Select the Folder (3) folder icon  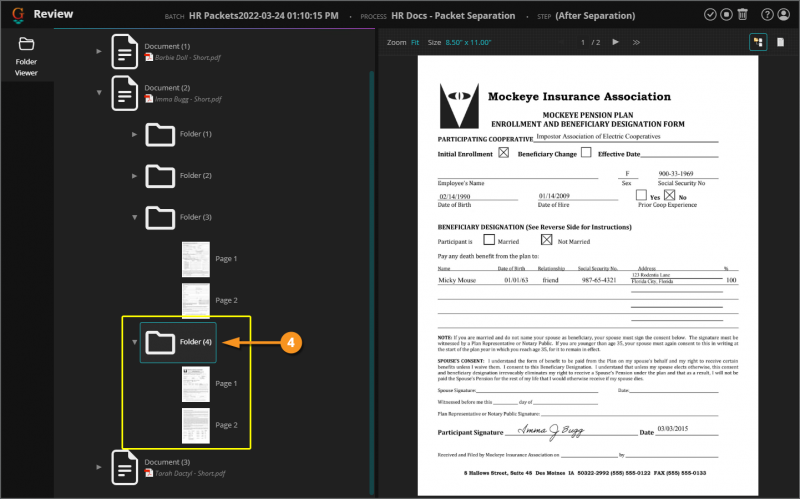160,218
